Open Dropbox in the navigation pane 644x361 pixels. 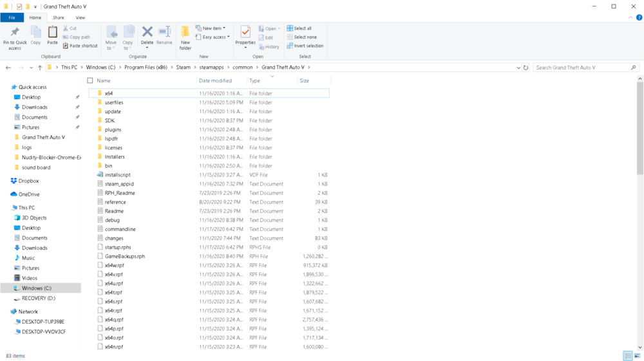click(24, 181)
